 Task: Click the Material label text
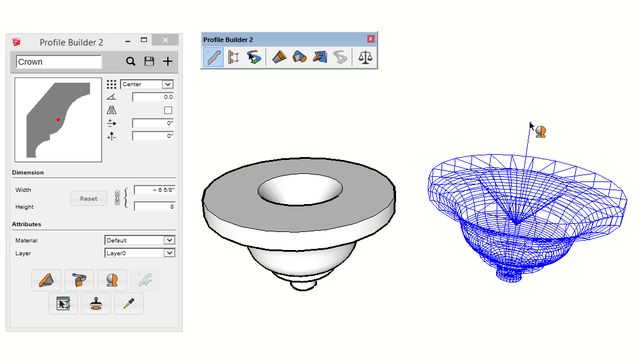pos(26,240)
